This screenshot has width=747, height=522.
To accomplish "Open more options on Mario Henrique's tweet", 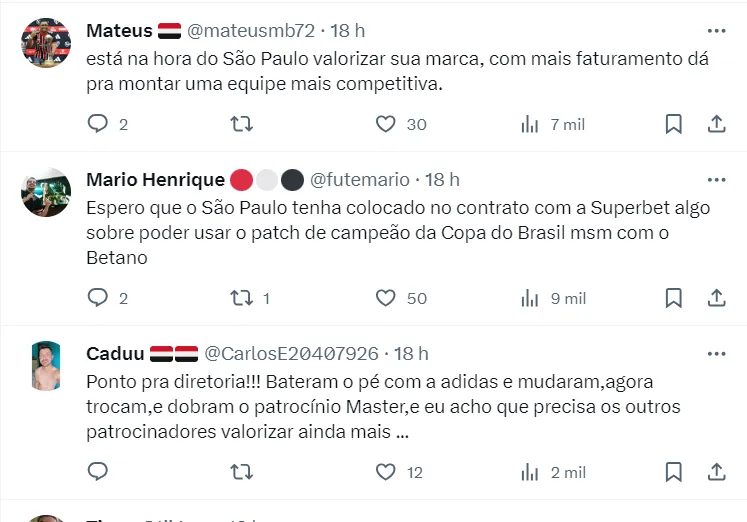I will tap(716, 180).
